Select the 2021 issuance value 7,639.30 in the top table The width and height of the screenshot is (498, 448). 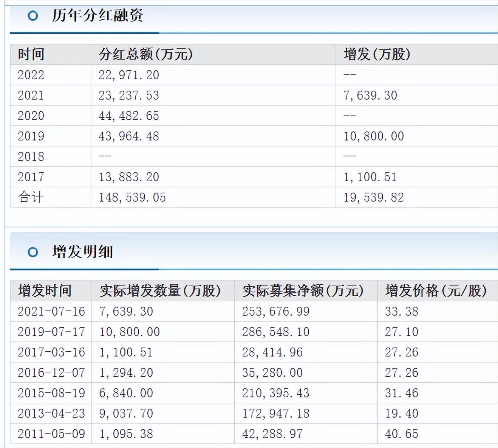coord(370,95)
